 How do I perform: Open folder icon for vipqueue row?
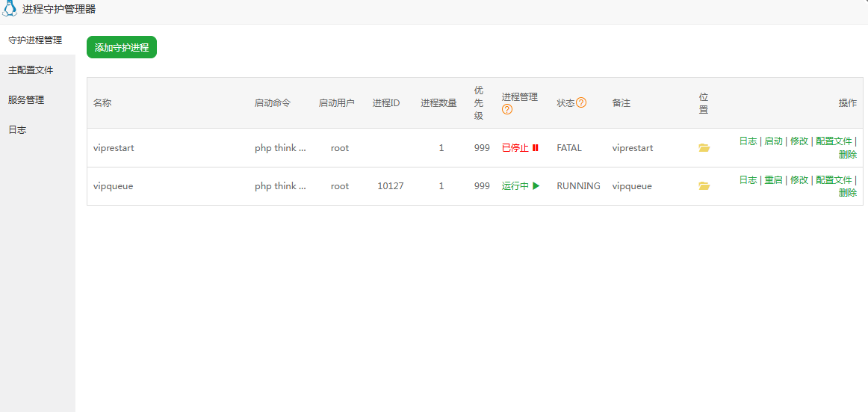click(x=704, y=186)
